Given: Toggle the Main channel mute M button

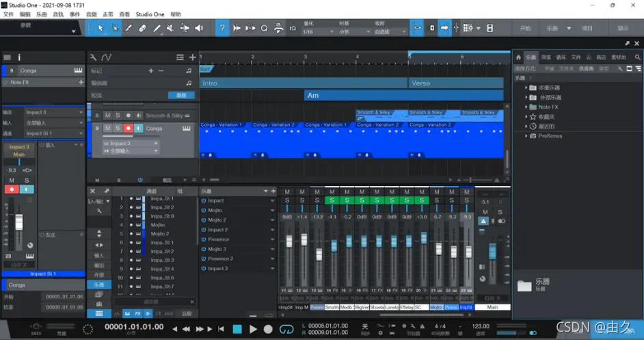Looking at the screenshot, I should coord(485,212).
